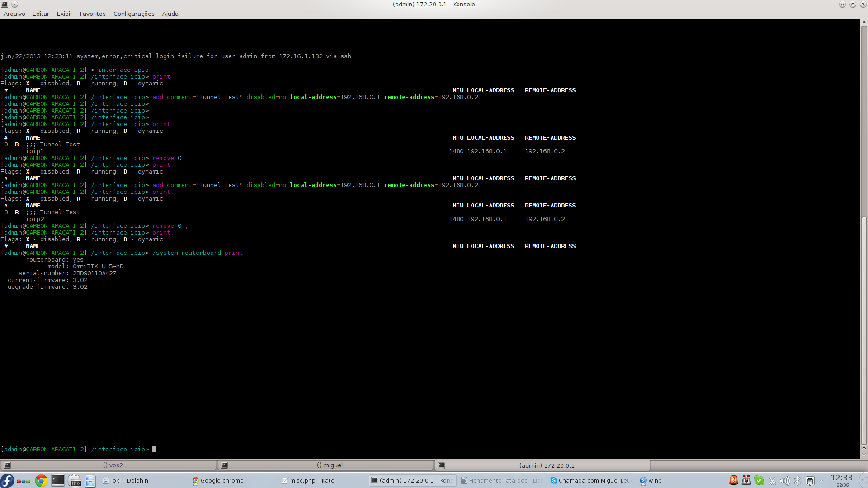Click the OmniTIK U-5HnD model text
This screenshot has width=868, height=488.
(98, 266)
